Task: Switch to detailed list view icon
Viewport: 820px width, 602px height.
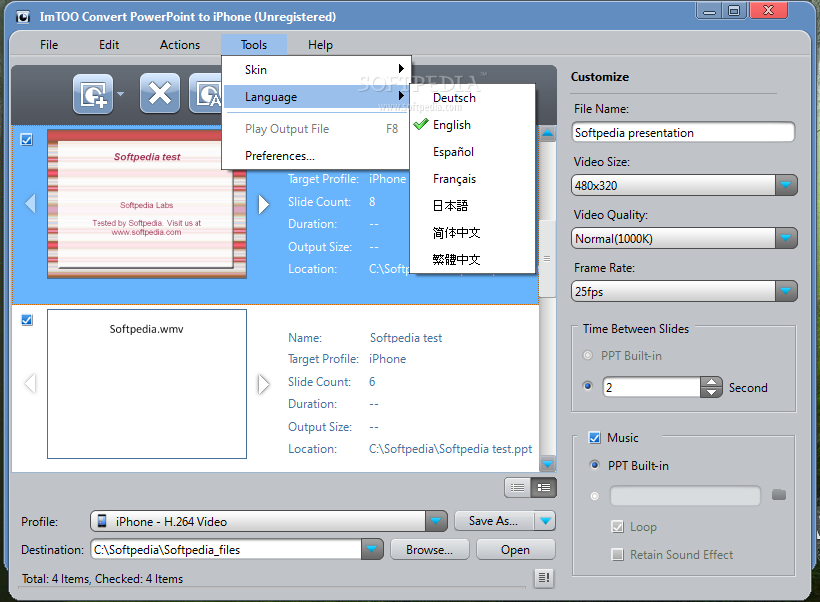Action: (544, 487)
